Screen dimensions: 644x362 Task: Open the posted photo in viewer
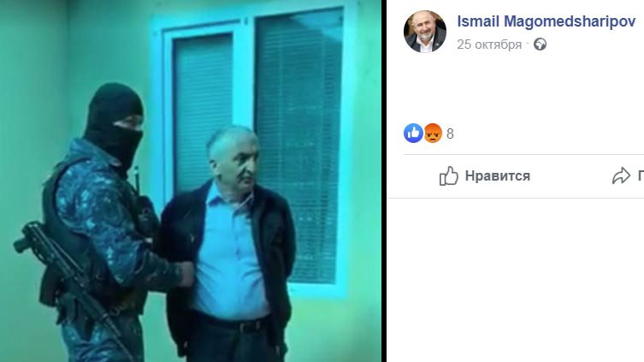tap(190, 181)
